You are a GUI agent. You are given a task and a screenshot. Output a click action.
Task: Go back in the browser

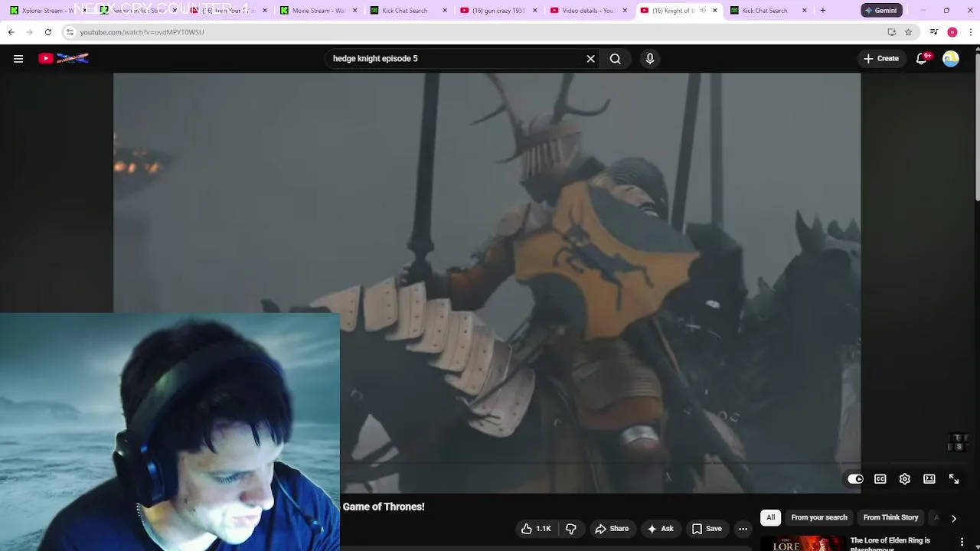pos(11,32)
